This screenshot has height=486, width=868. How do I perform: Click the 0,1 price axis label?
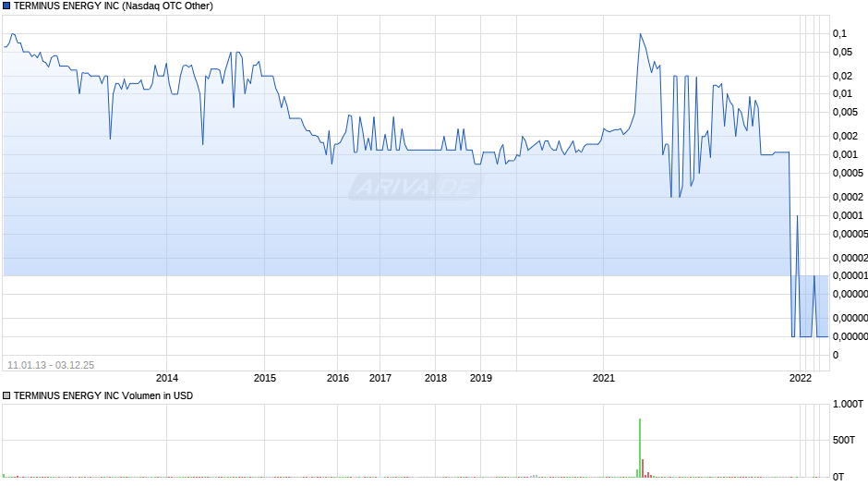[x=839, y=34]
